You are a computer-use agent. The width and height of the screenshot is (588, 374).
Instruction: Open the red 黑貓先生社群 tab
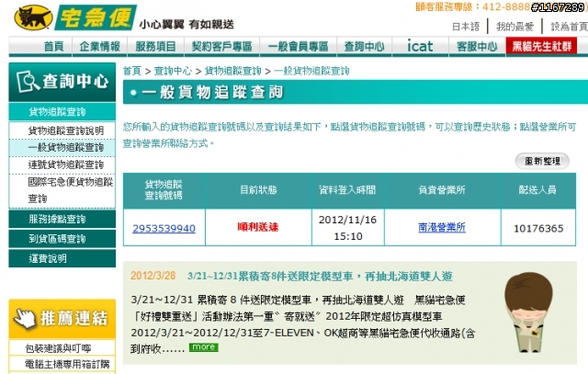pyautogui.click(x=541, y=47)
